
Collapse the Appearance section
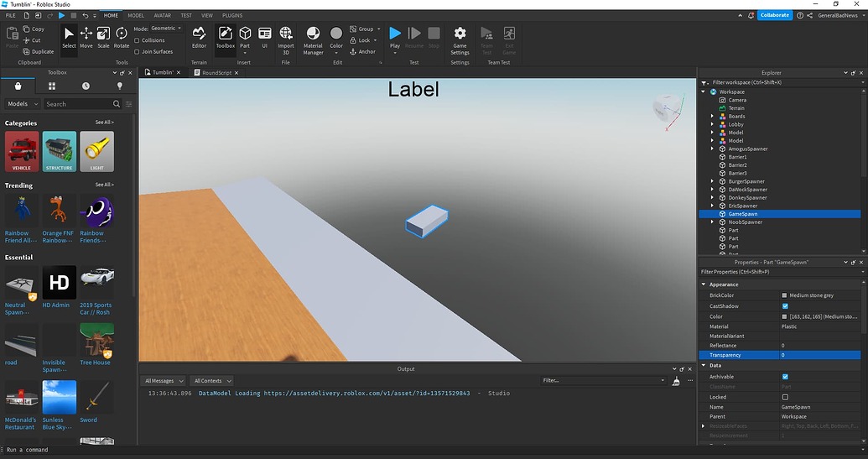704,284
